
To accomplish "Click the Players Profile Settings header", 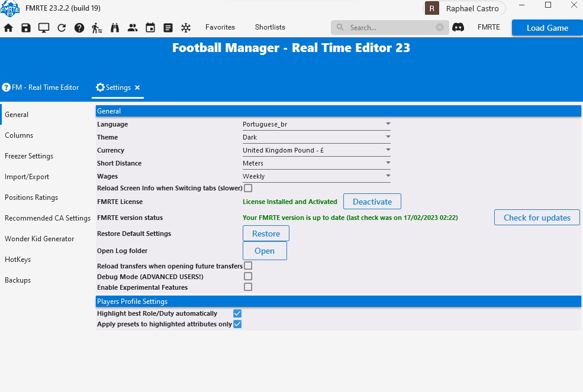I will tap(339, 302).
